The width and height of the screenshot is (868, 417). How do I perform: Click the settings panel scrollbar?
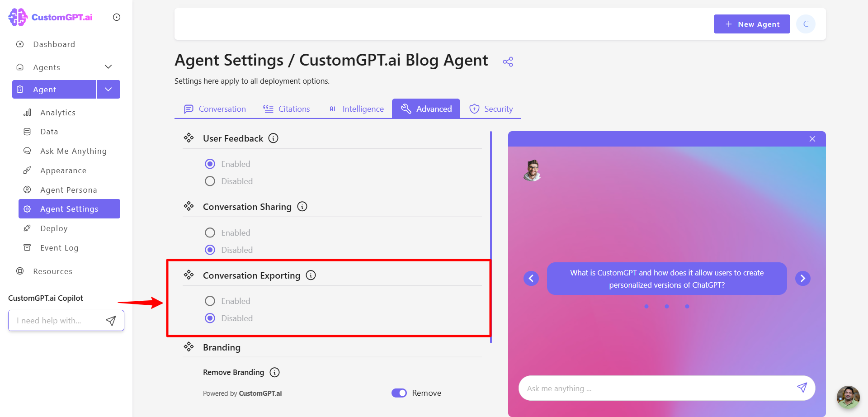tap(491, 237)
